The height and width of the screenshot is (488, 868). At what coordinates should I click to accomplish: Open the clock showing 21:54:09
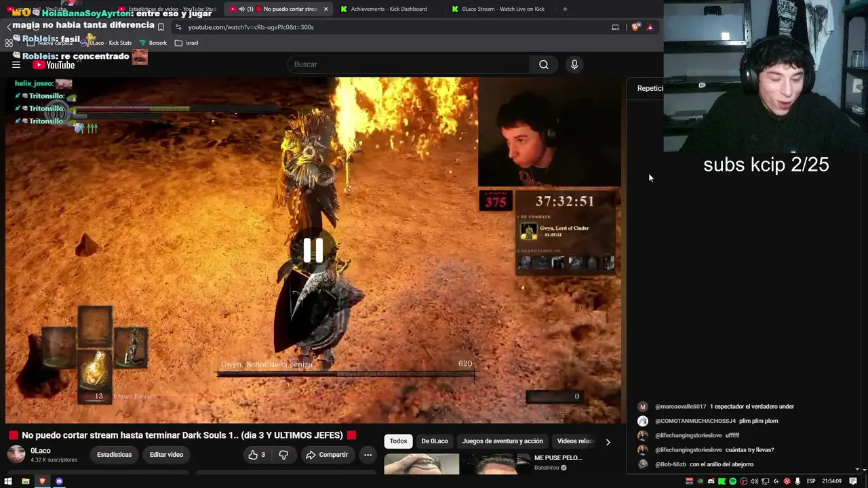pyautogui.click(x=832, y=481)
